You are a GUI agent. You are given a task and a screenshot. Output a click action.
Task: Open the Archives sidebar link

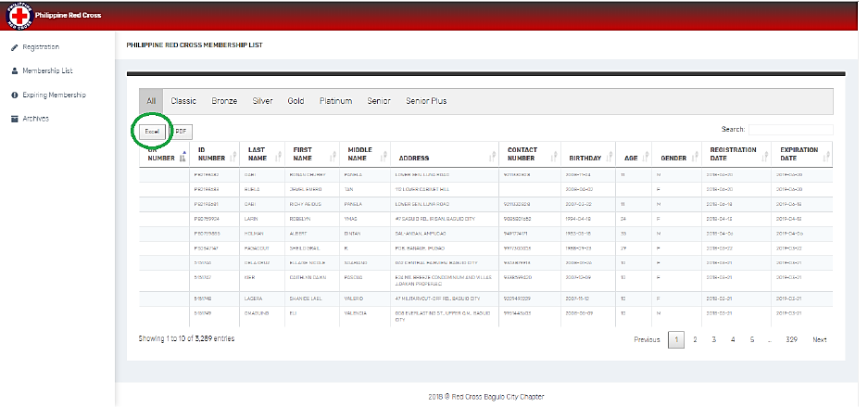[35, 119]
